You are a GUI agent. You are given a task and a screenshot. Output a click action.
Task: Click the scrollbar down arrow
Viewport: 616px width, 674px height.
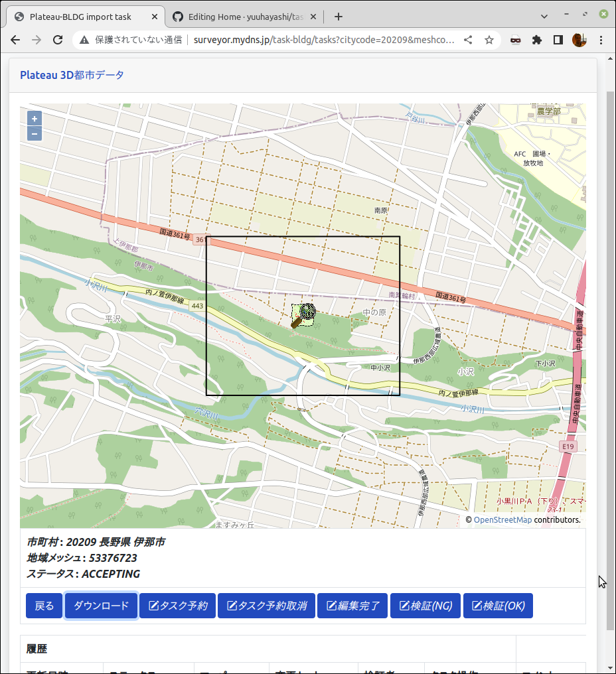pos(611,669)
